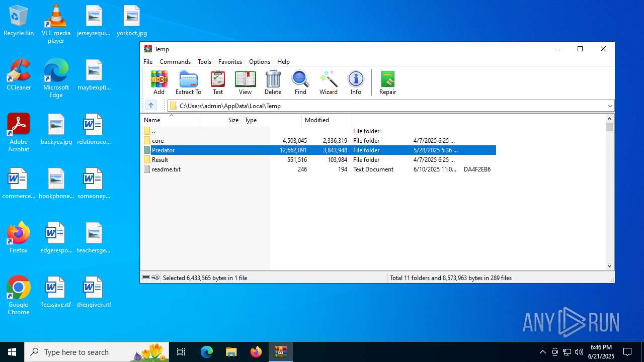Select the parent '..' folder row

pyautogui.click(x=318, y=131)
